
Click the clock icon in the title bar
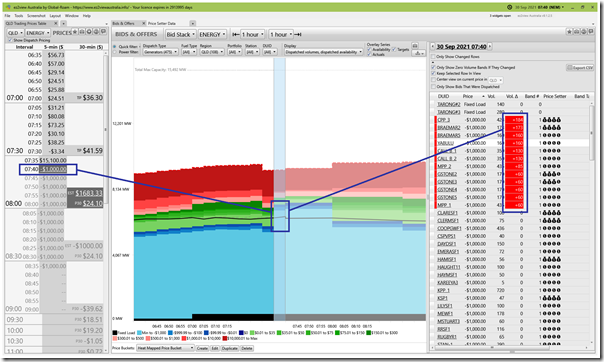pyautogui.click(x=510, y=7)
